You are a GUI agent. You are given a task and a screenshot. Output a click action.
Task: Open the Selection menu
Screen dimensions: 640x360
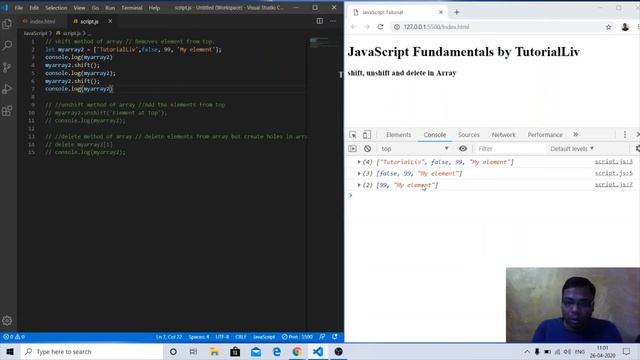[x=56, y=8]
